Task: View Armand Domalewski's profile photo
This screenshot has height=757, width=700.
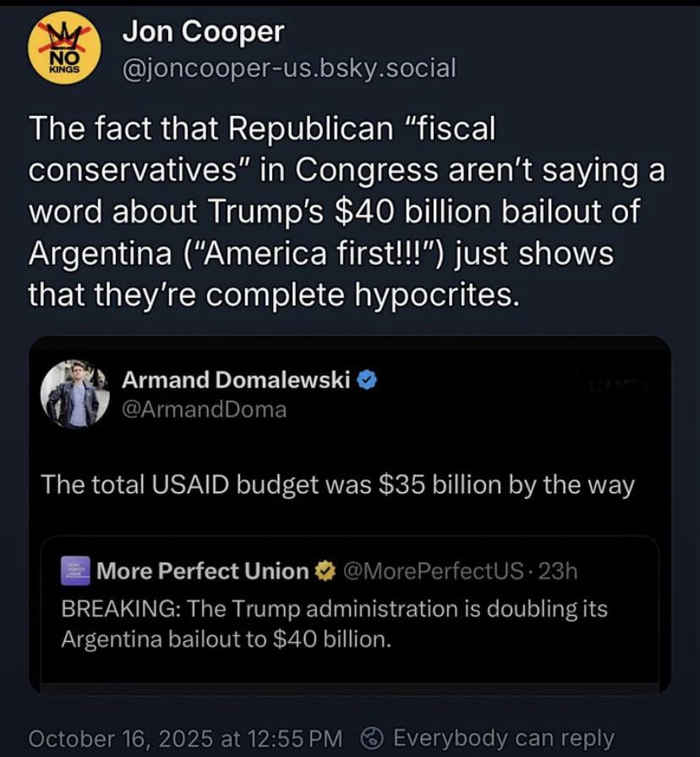Action: pos(75,394)
